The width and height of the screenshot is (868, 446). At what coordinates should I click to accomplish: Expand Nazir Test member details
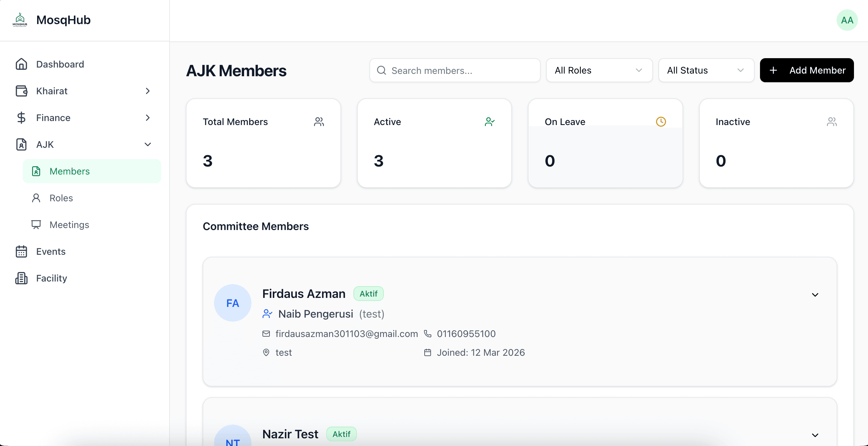click(815, 435)
